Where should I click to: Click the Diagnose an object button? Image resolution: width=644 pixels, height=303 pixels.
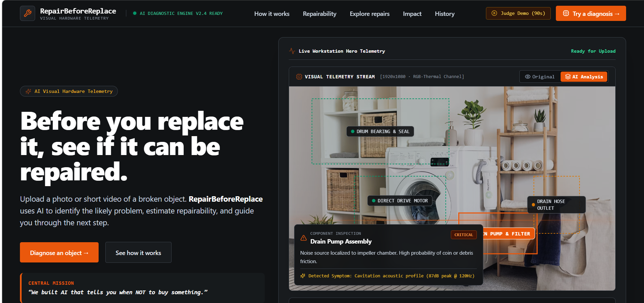click(59, 252)
